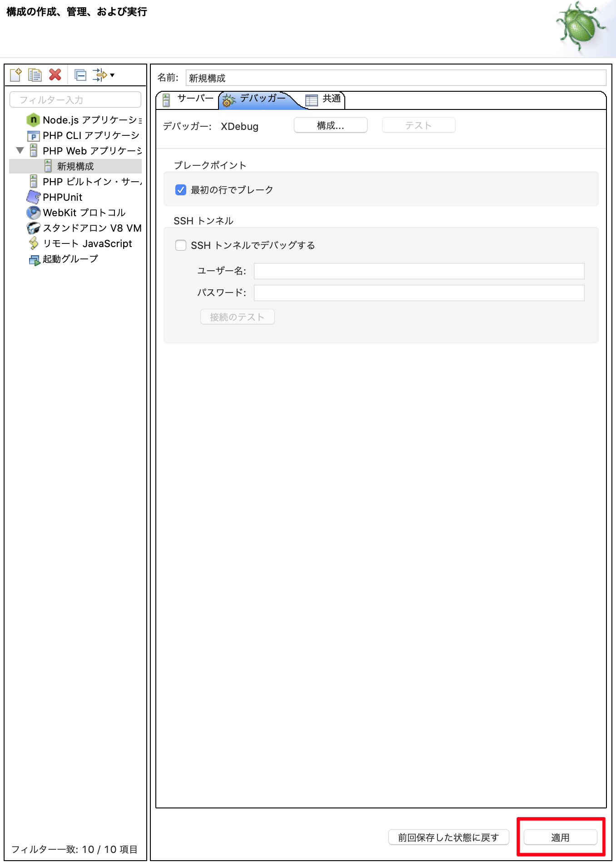Delete selected configuration with red X
This screenshot has width=616, height=862.
tap(55, 74)
